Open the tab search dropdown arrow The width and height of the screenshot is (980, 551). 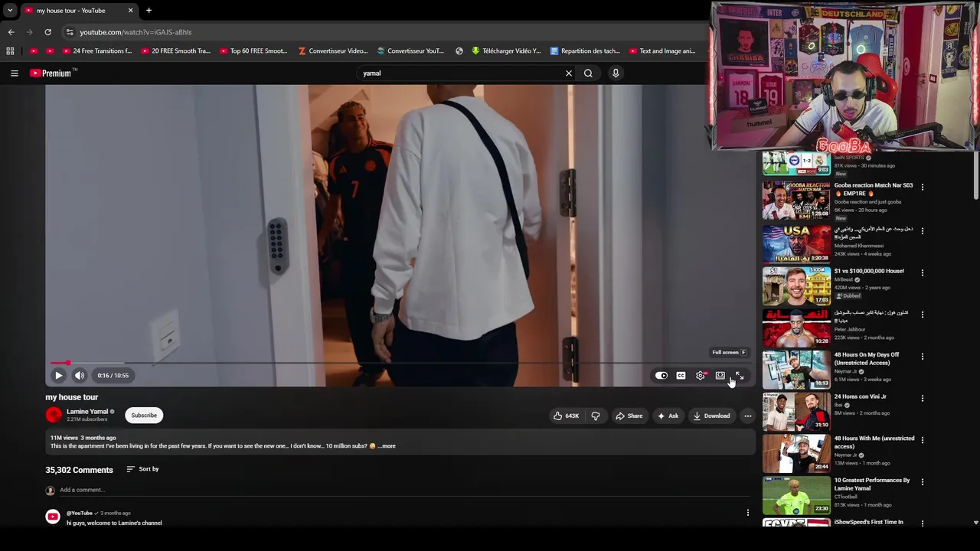point(9,11)
